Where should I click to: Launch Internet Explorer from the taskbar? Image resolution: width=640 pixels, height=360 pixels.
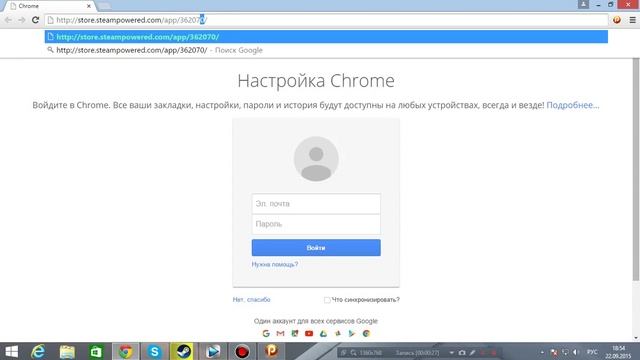[38, 351]
